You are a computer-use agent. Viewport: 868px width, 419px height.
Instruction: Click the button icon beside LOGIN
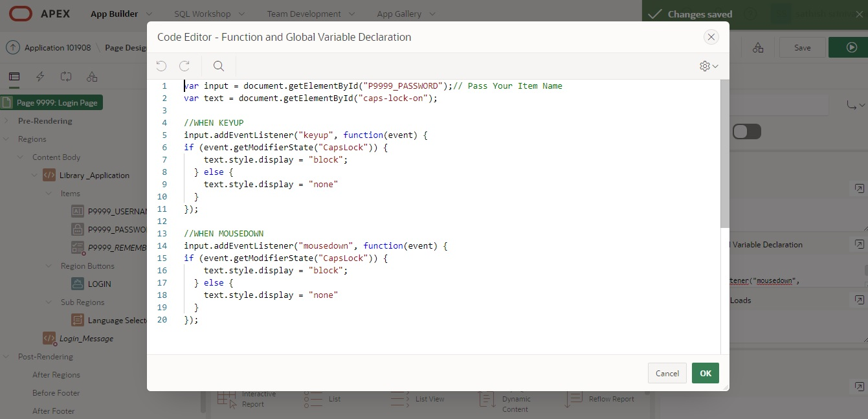77,284
